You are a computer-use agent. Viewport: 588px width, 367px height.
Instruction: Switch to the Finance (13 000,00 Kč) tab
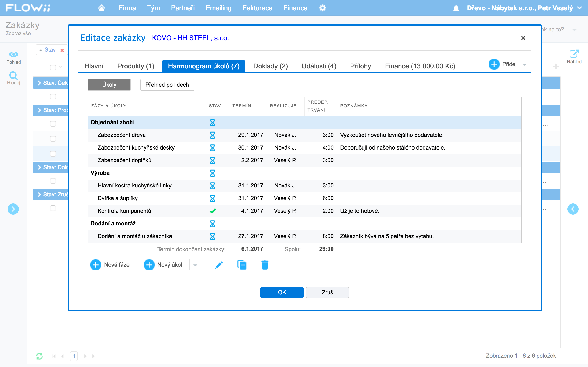pyautogui.click(x=420, y=66)
